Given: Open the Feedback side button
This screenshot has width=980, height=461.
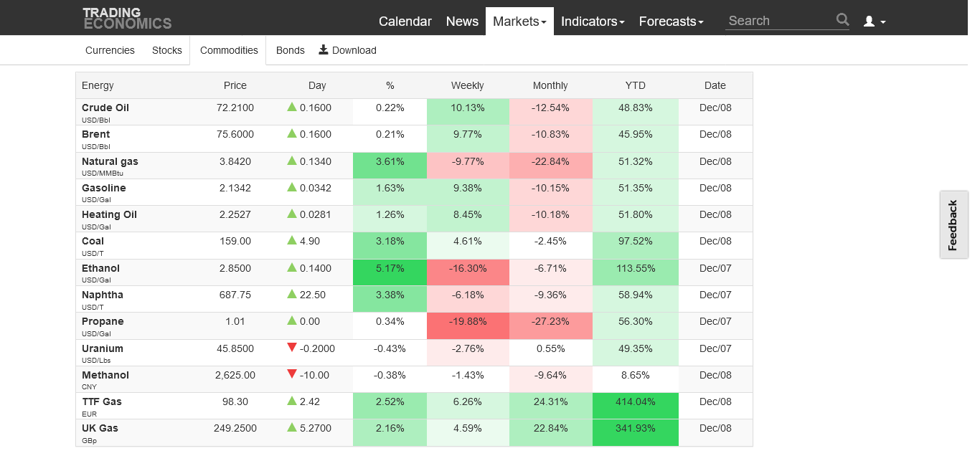Looking at the screenshot, I should 953,225.
